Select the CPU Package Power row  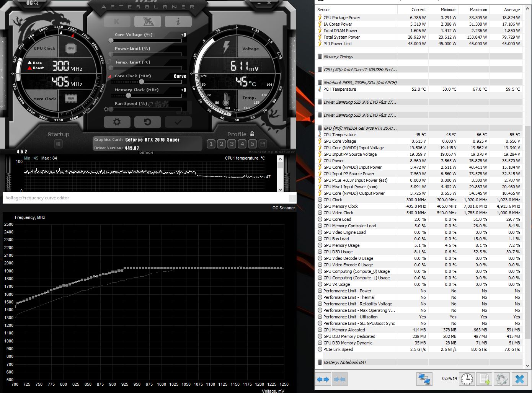[419, 18]
